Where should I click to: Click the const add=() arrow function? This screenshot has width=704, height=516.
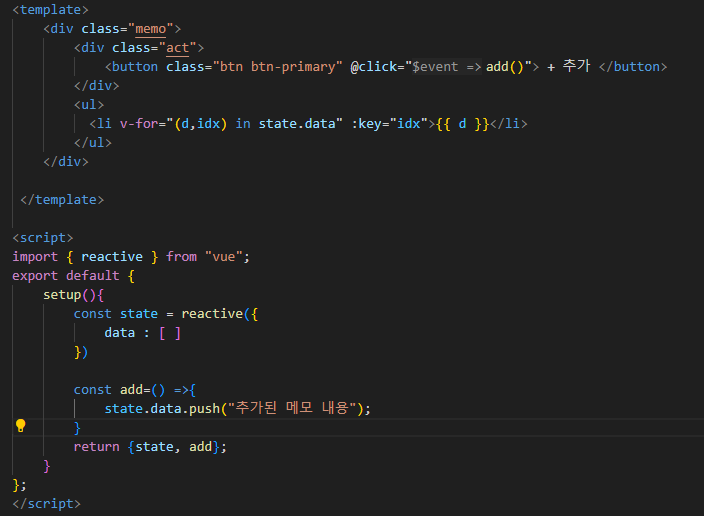(x=135, y=390)
